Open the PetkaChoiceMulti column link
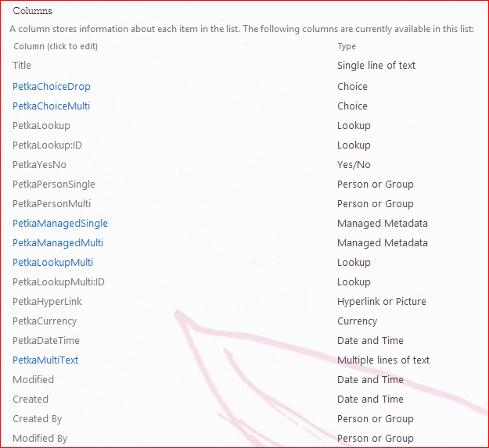 (51, 106)
